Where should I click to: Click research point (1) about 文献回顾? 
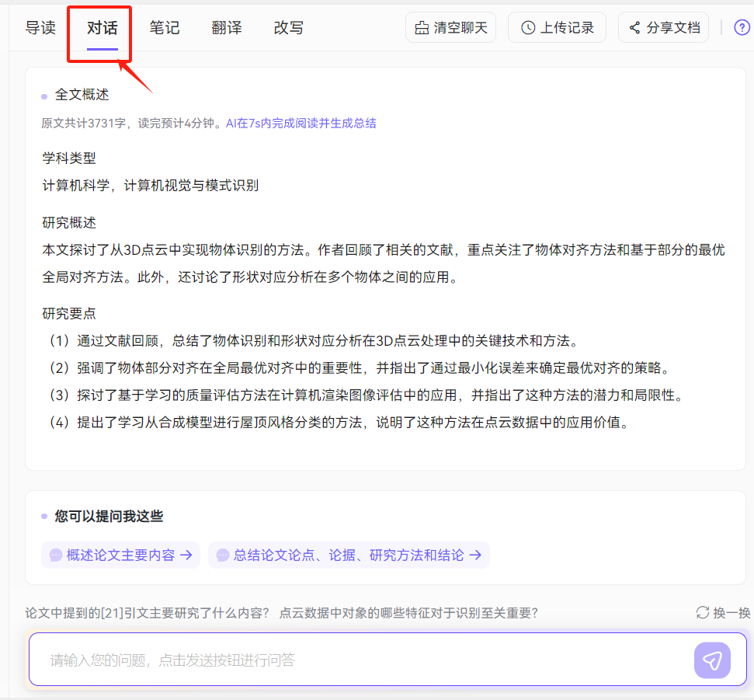313,340
